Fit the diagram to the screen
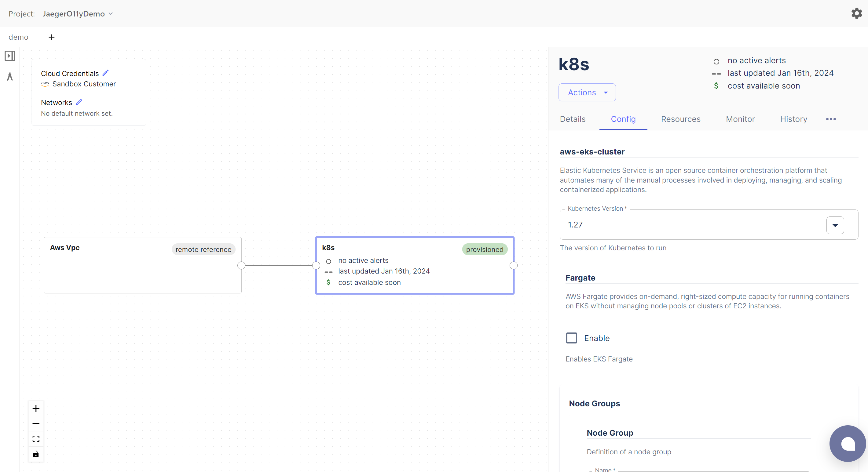This screenshot has height=472, width=868. [36, 439]
